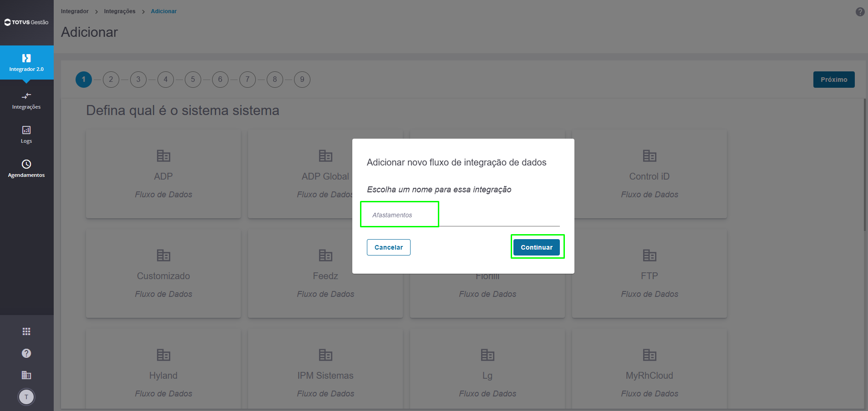Click 'Fluxo de Dados' under Hyland
The image size is (868, 411).
coord(163,394)
